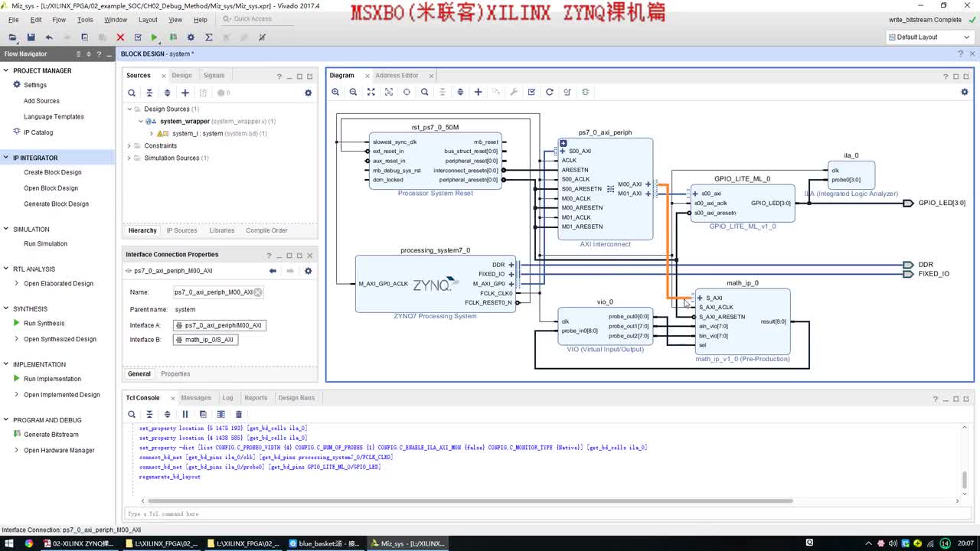The width and height of the screenshot is (980, 551).
Task: Clear the Name field with x button
Action: [x=258, y=292]
